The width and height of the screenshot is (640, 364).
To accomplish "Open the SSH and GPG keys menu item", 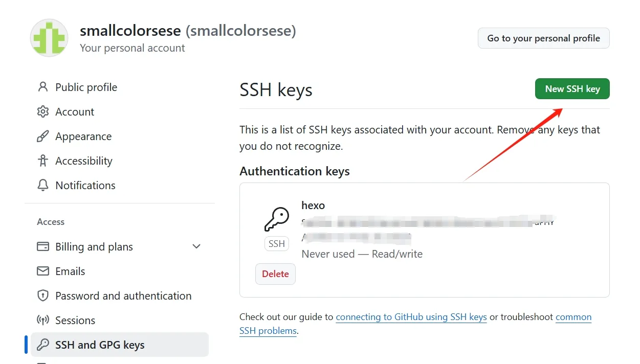I will [x=120, y=345].
